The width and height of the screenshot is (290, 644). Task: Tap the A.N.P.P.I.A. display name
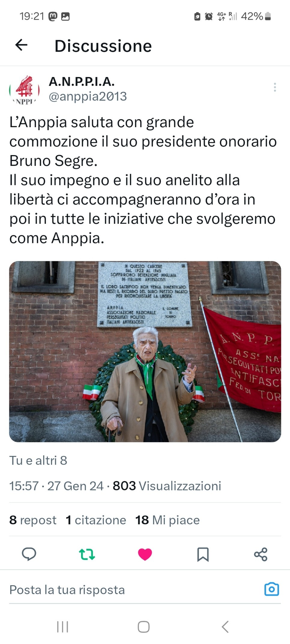[82, 81]
